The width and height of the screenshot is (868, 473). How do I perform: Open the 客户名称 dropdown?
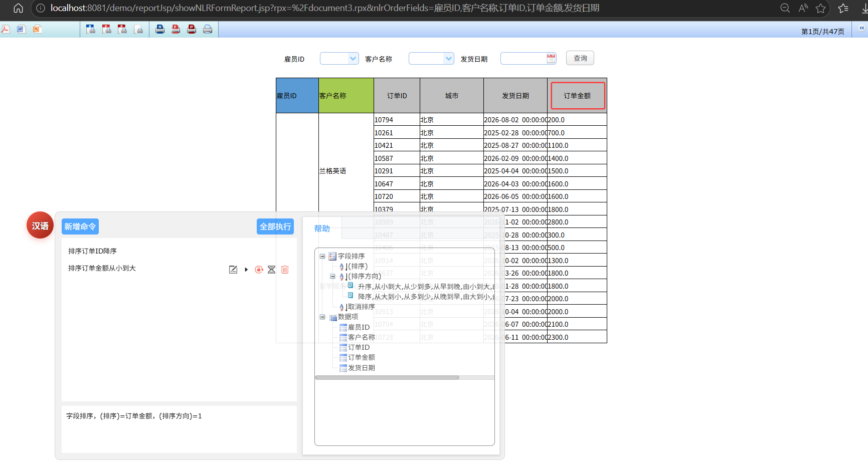(448, 59)
